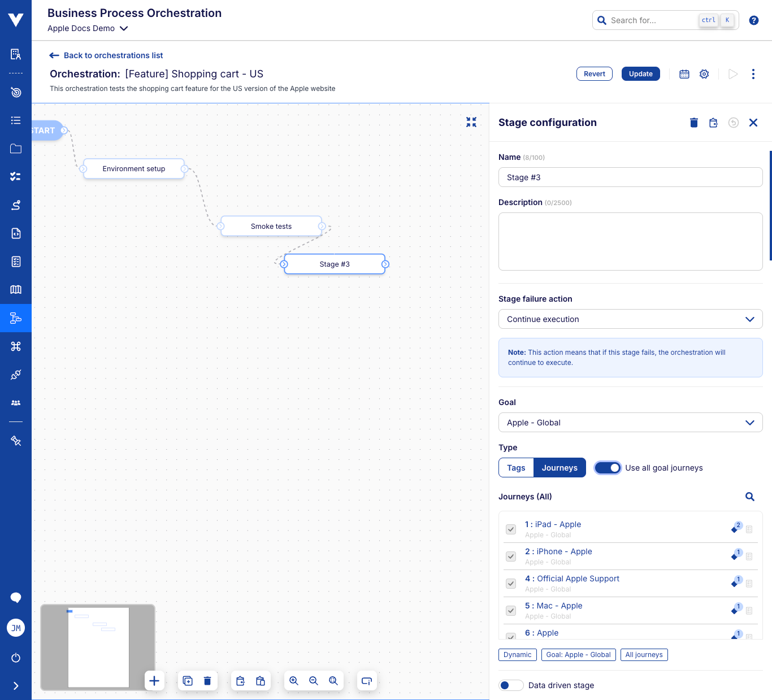The image size is (772, 700).
Task: Uncheck the iPad - Apple journey checkbox
Action: point(511,529)
